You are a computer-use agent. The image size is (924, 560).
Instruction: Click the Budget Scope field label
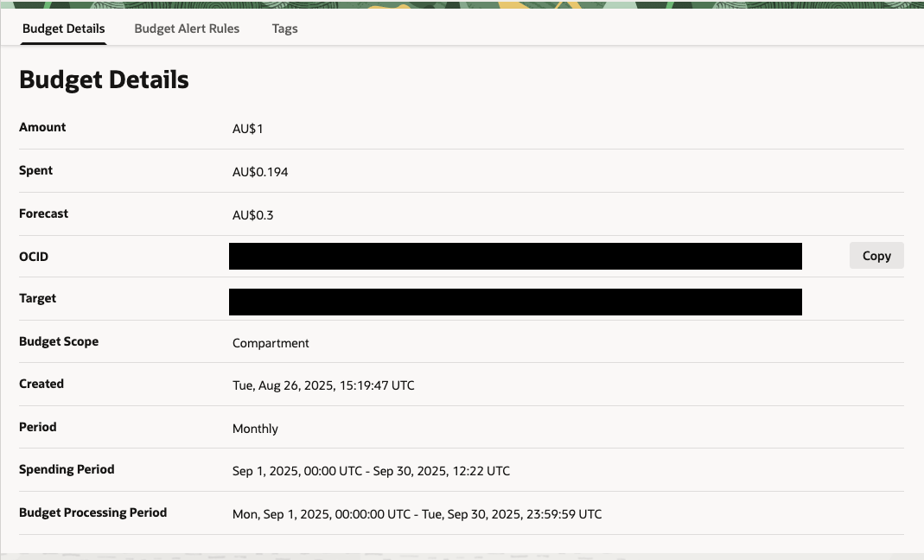coord(59,341)
